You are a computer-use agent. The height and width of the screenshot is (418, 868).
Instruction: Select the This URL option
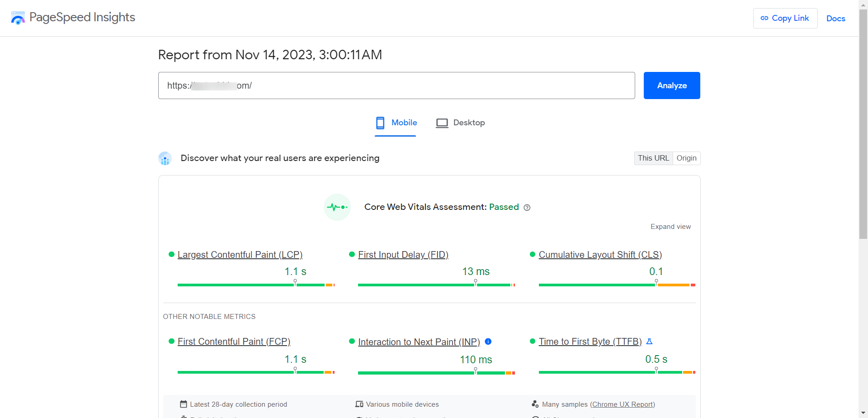(x=653, y=158)
